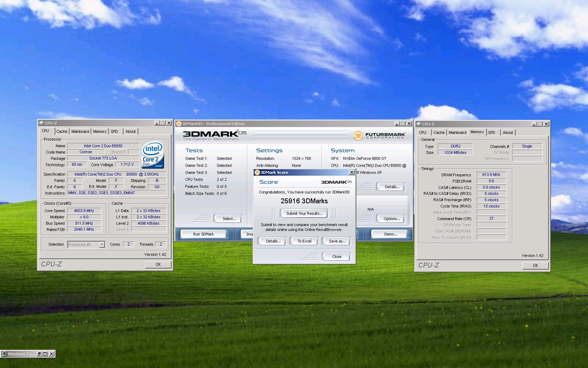Viewport: 588px width, 368px height.
Task: Click Run 3DMark button
Action: point(203,234)
